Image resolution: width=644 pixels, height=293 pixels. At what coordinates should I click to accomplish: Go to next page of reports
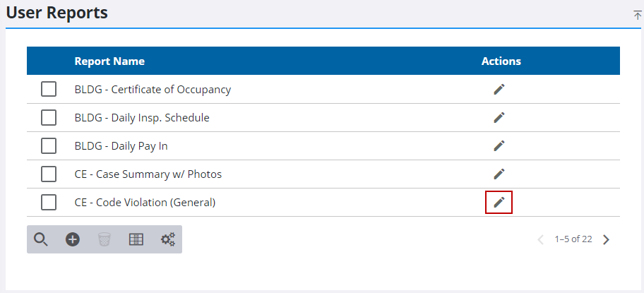click(606, 239)
